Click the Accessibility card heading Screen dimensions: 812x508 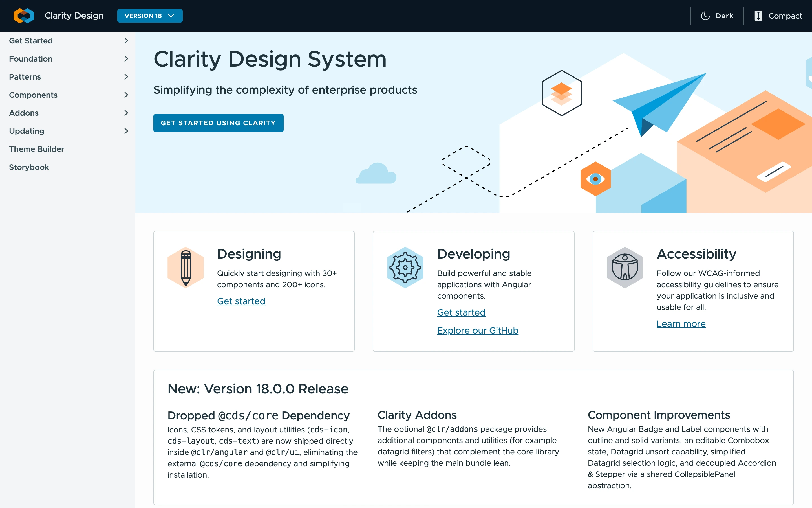click(696, 254)
